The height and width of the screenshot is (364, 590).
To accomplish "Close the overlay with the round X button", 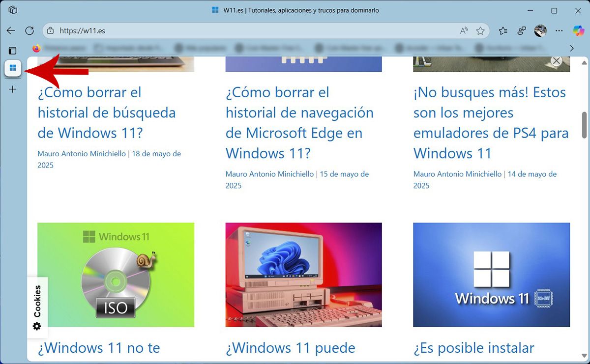I will coord(556,60).
